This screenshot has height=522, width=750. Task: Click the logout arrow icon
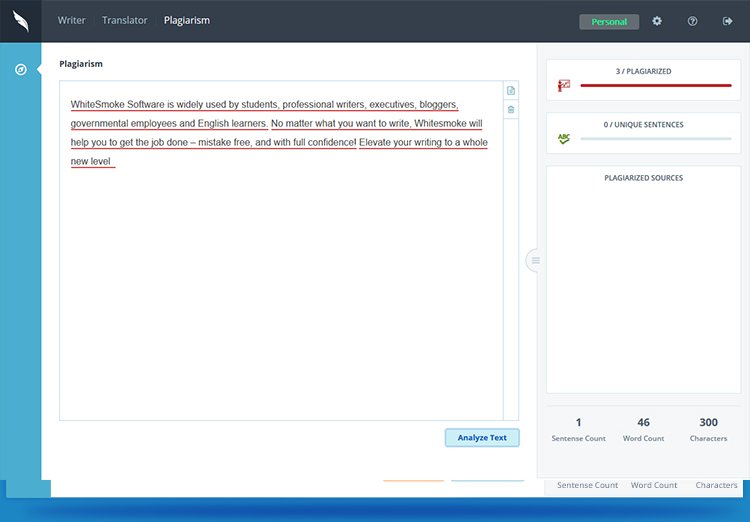coord(727,21)
